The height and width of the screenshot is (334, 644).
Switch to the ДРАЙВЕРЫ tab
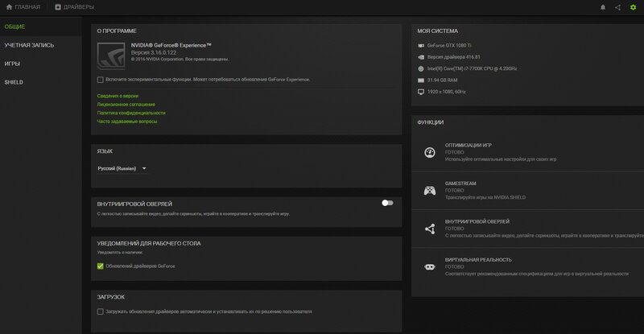pyautogui.click(x=75, y=7)
